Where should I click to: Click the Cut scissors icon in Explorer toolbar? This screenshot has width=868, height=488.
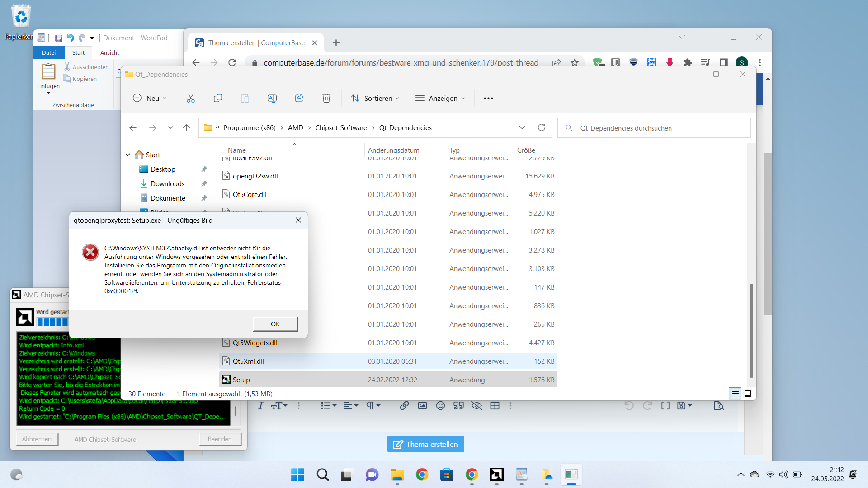[191, 98]
